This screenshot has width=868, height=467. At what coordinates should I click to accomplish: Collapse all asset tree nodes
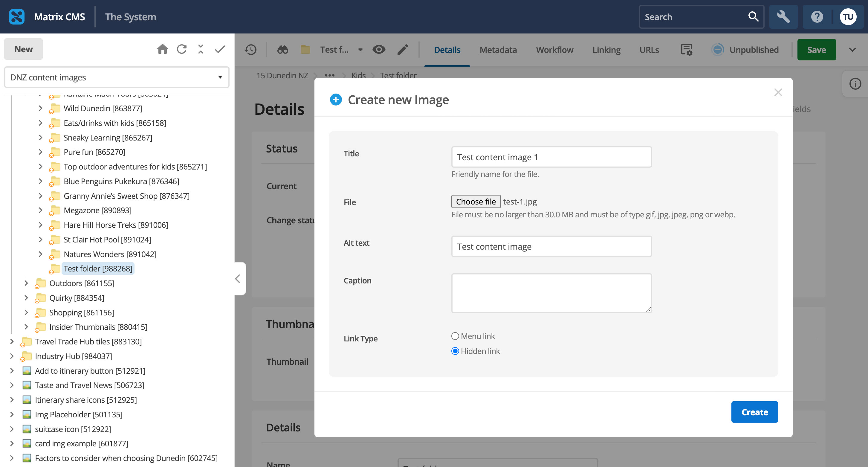click(201, 49)
